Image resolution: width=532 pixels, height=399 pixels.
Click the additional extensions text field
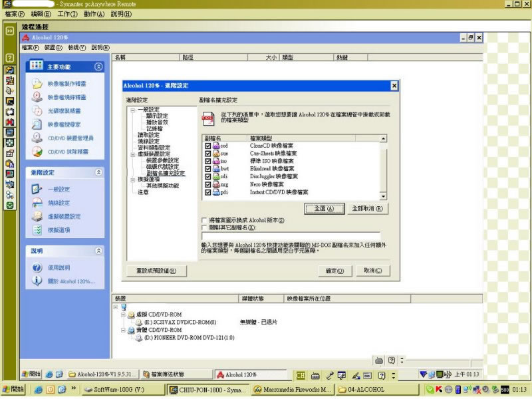[x=291, y=236]
